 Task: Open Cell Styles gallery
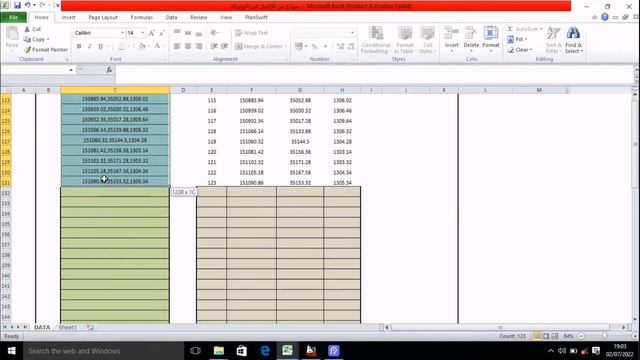(x=427, y=40)
